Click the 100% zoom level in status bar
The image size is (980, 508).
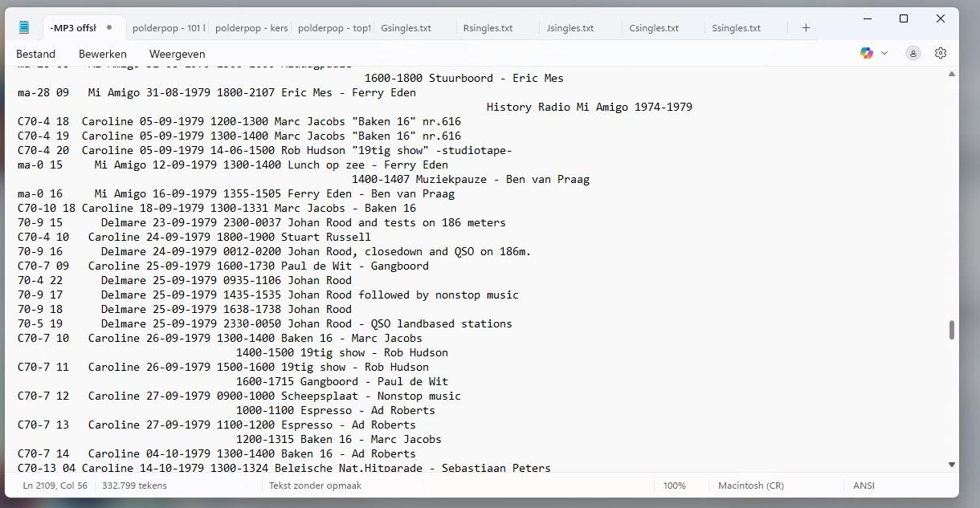coord(675,486)
